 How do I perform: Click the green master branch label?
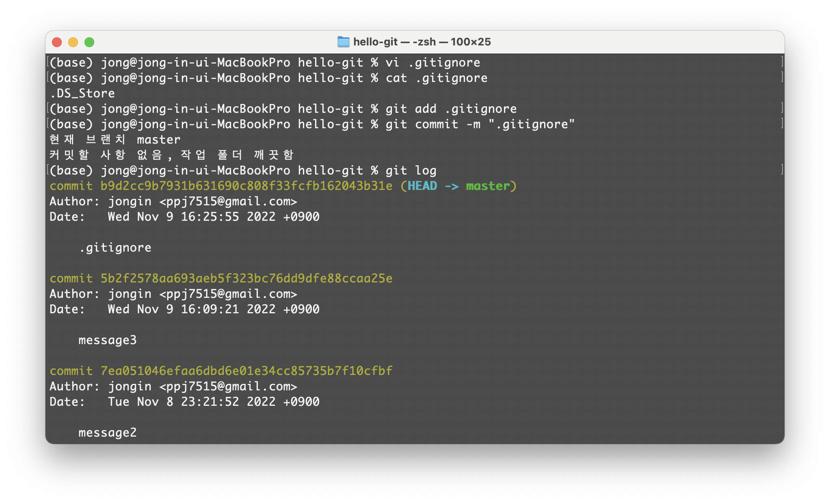[487, 186]
